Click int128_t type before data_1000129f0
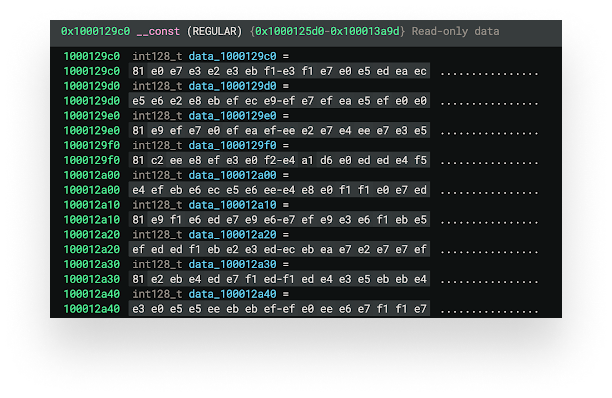The width and height of the screenshot is (612, 398). 157,145
